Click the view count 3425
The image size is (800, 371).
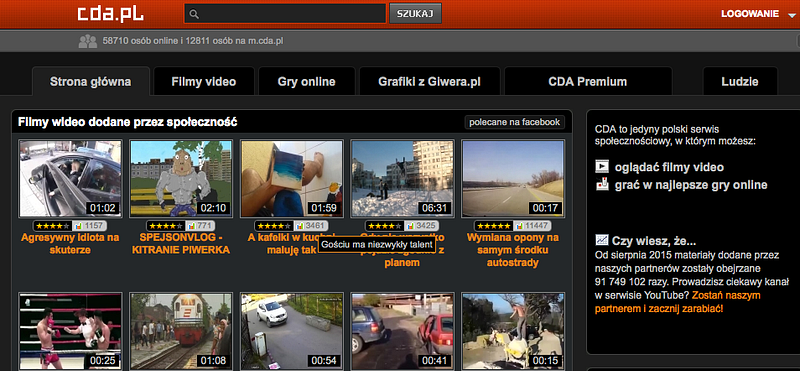426,226
